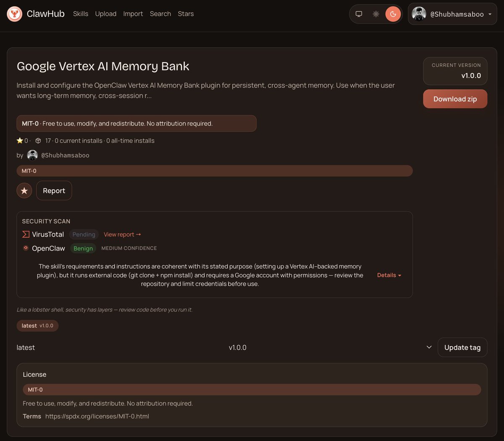
Task: Click the CURRENT VERSION v1.0.0 card
Action: 455,71
